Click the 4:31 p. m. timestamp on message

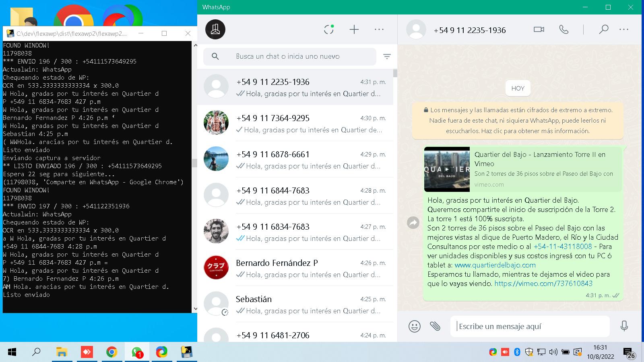click(598, 295)
